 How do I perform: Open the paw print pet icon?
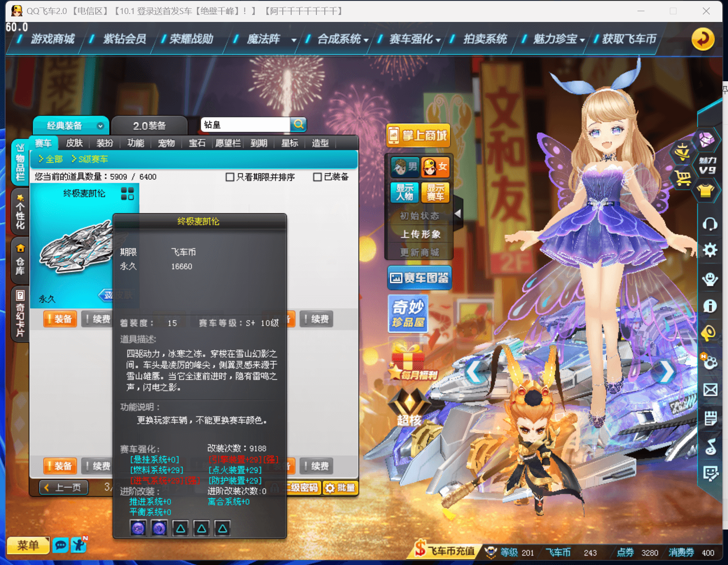[710, 361]
